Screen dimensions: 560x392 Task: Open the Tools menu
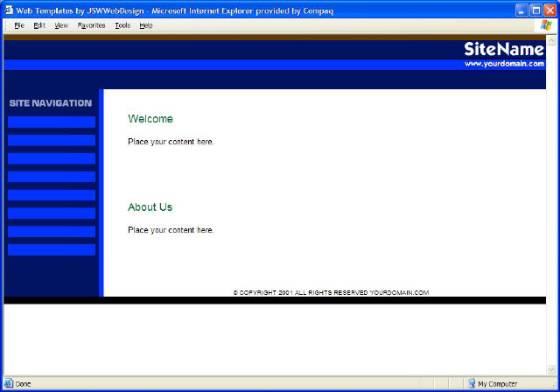(122, 25)
